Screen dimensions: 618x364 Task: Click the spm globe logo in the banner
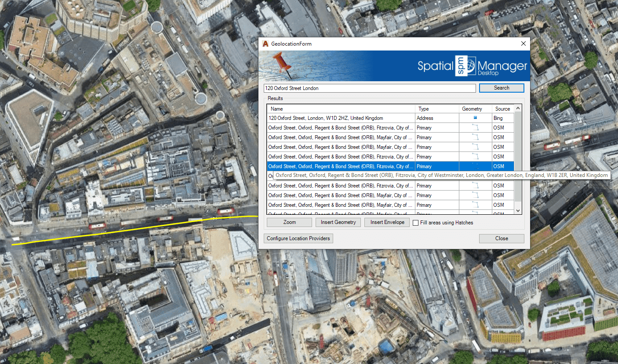coord(465,66)
